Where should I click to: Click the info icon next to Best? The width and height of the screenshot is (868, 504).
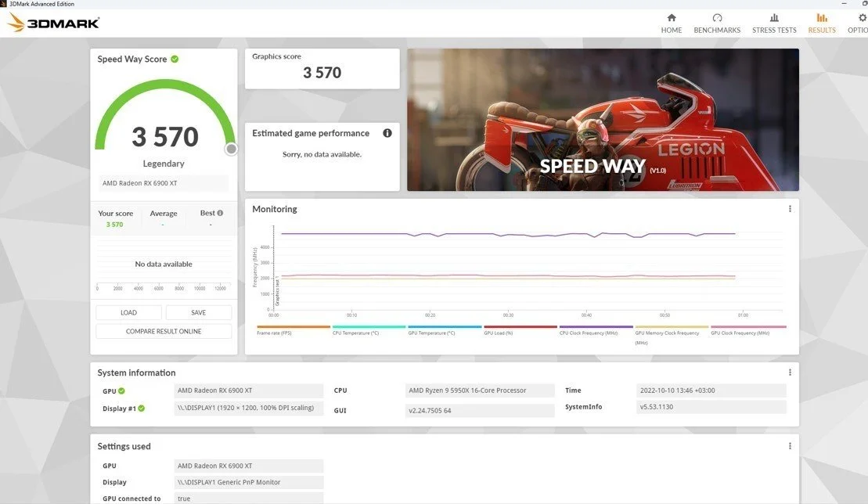[220, 213]
